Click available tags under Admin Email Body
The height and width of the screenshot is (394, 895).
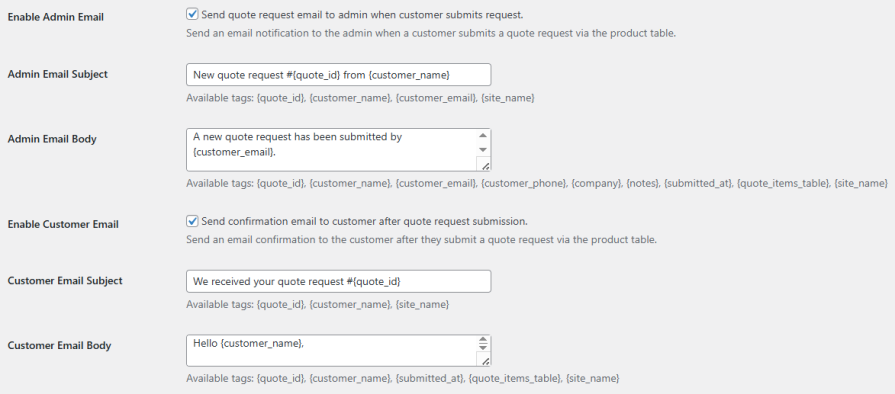(537, 184)
